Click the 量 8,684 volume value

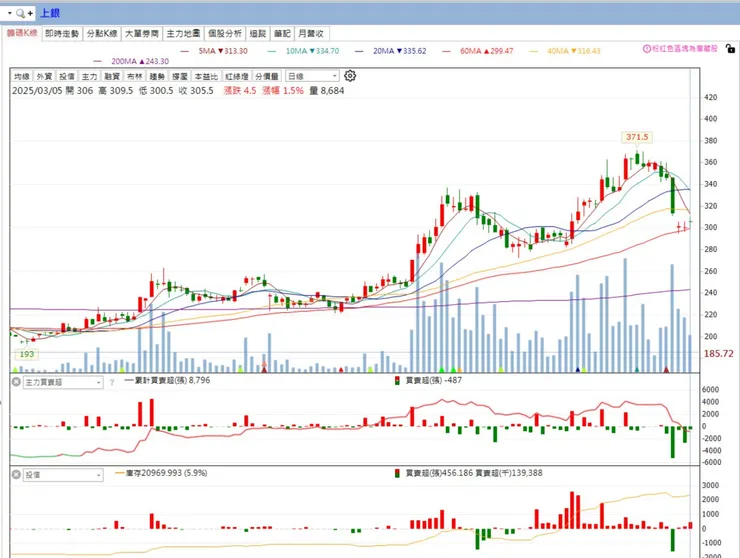(x=327, y=91)
